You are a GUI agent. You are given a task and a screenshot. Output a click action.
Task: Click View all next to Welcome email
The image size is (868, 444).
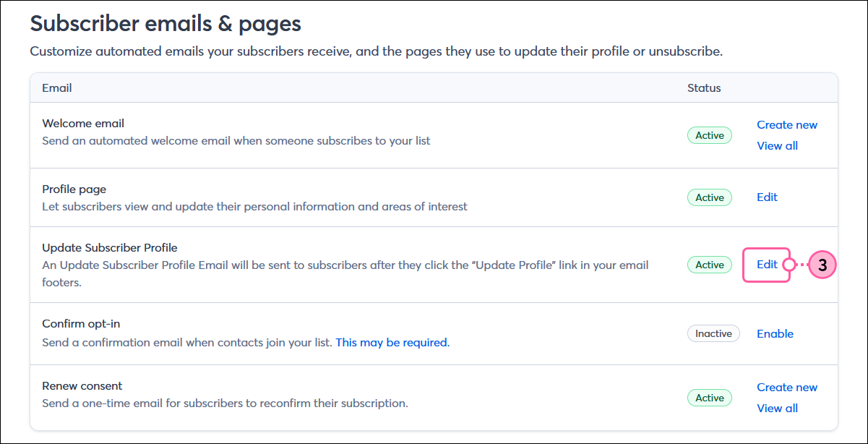[x=777, y=145]
